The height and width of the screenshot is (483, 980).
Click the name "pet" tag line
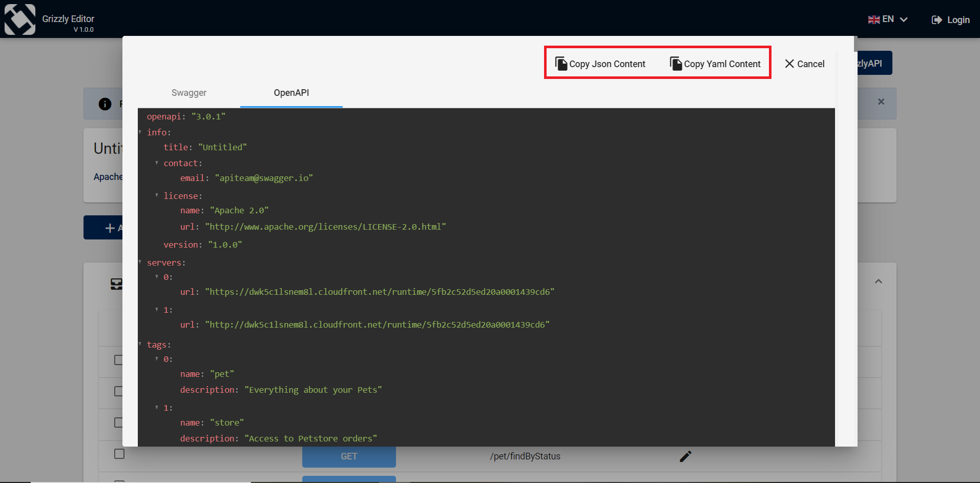click(x=207, y=374)
